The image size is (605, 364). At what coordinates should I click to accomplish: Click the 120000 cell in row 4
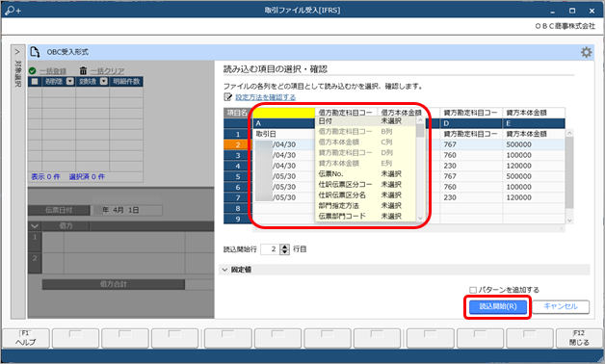[534, 166]
